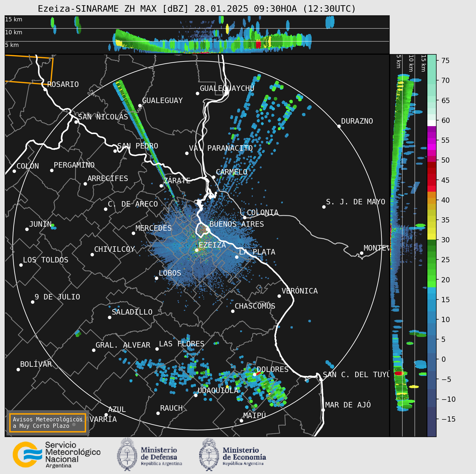The width and height of the screenshot is (476, 474).
Task: Click the 75 value on the dBZ scale
Action: 445,61
